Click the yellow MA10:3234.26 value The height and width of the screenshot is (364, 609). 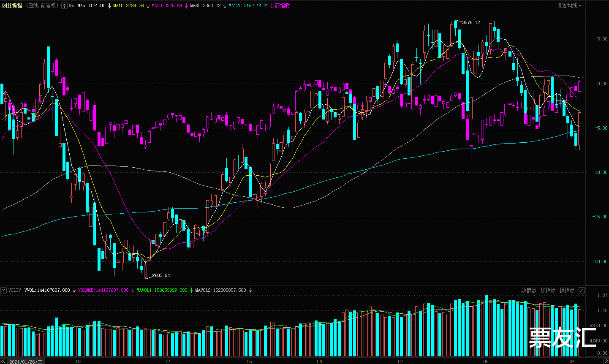(x=128, y=6)
